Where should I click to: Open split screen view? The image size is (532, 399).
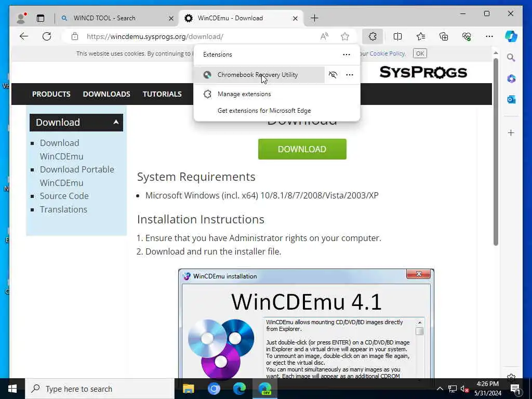(397, 36)
